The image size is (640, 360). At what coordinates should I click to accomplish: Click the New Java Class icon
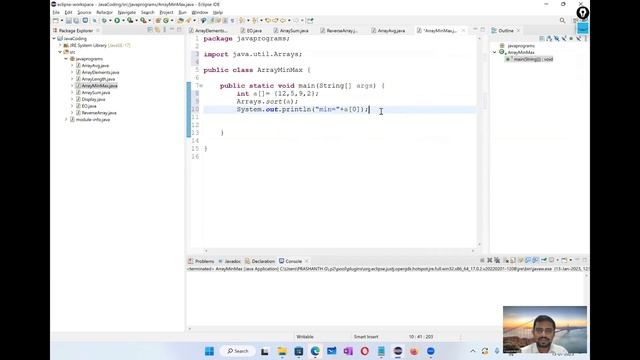pyautogui.click(x=166, y=20)
